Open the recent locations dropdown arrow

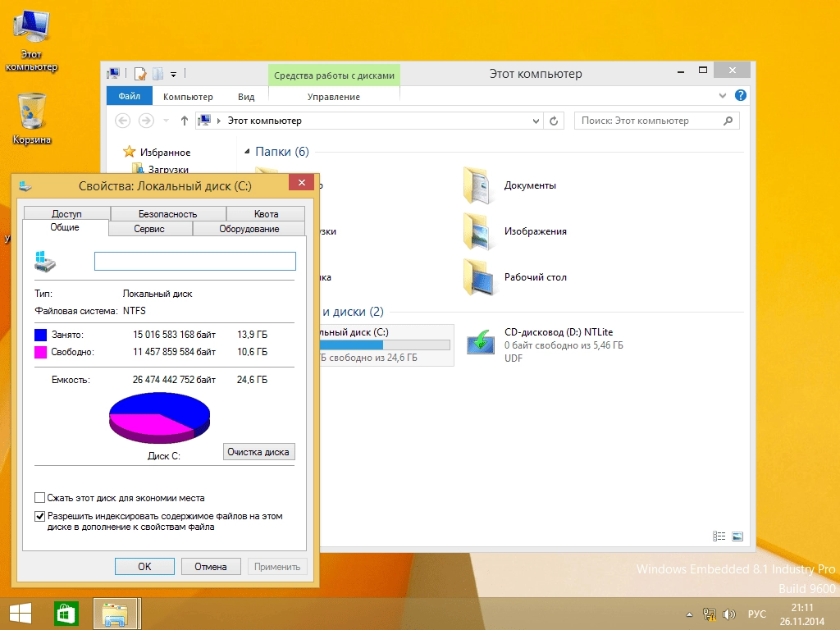click(166, 121)
